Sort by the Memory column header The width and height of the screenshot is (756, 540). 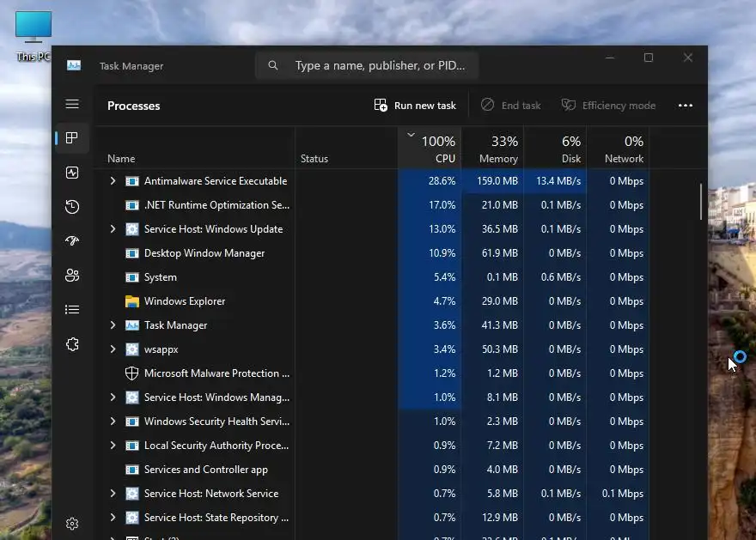click(x=492, y=149)
